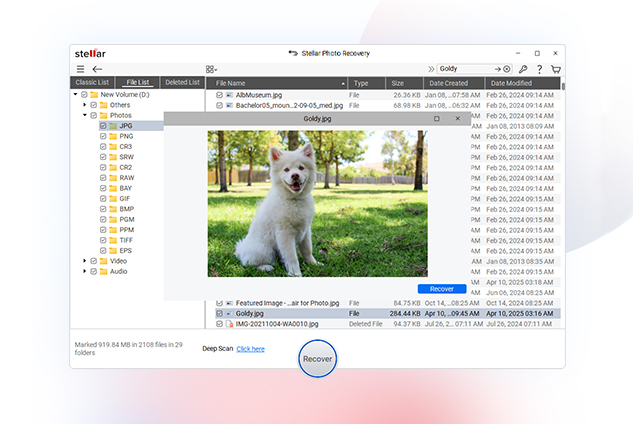
Task: Switch to the Classic List tab
Action: 92,82
